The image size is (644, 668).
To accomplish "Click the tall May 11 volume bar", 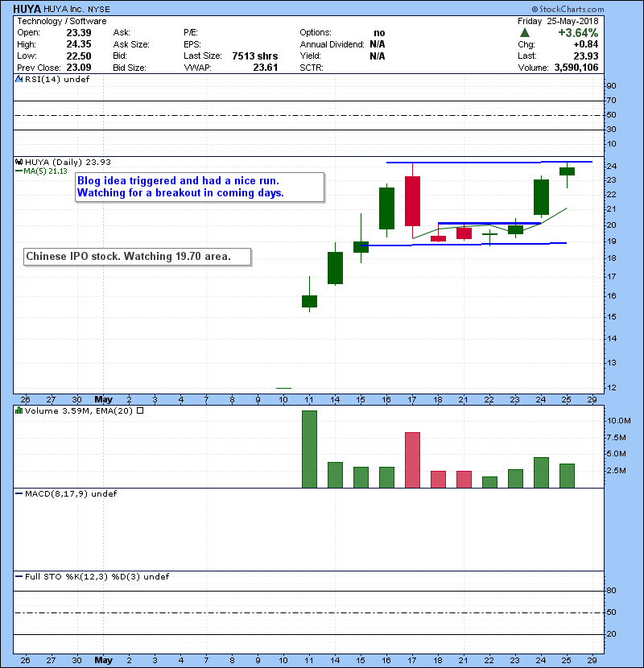I will (309, 449).
